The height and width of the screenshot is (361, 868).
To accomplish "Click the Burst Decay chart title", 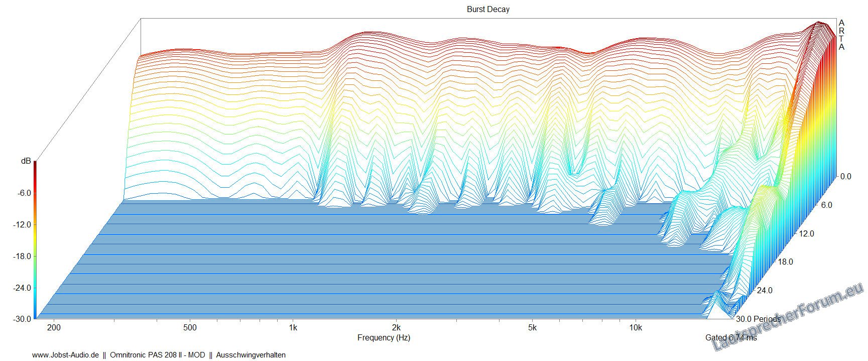I will click(x=487, y=9).
